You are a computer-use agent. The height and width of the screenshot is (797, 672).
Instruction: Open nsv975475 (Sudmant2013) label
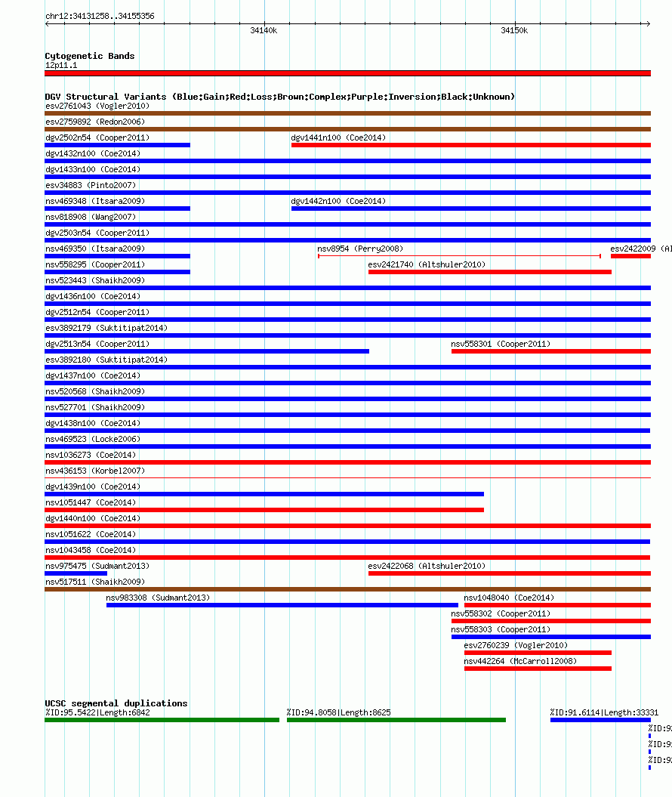point(97,566)
